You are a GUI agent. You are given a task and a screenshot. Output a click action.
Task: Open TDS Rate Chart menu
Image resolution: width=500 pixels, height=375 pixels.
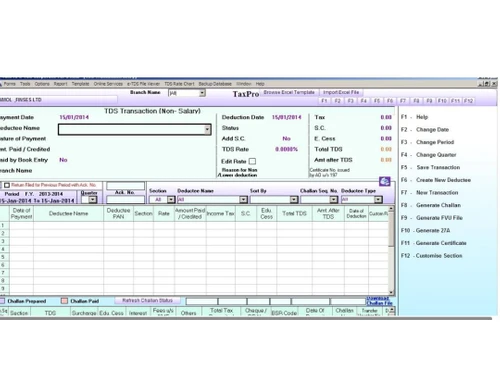[179, 84]
